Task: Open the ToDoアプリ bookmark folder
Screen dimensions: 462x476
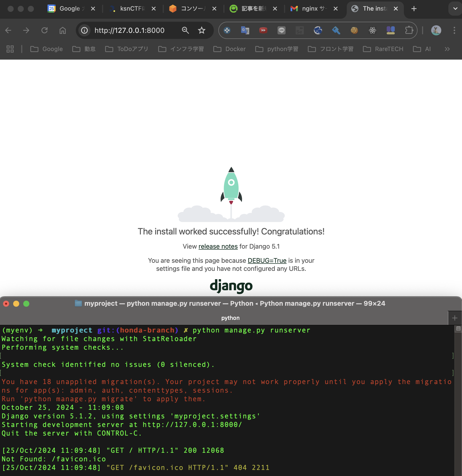Action: pyautogui.click(x=127, y=49)
